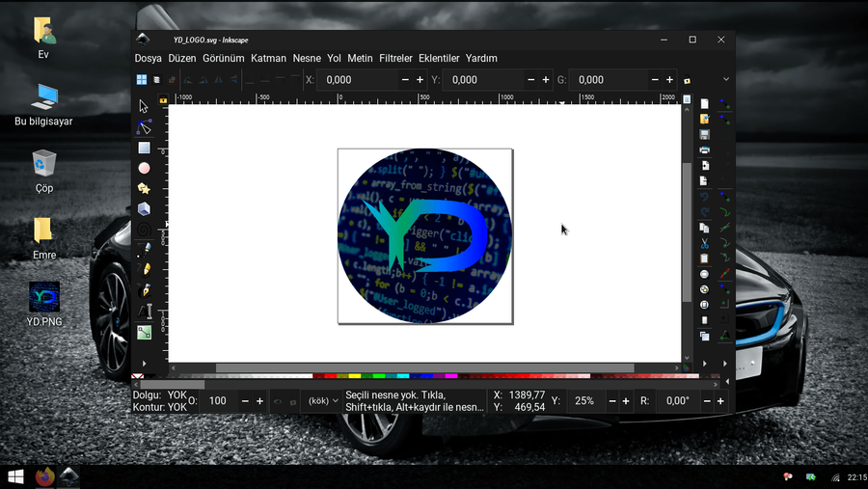The image size is (868, 489).
Task: Click Zoom to fit page icon
Action: click(x=704, y=305)
